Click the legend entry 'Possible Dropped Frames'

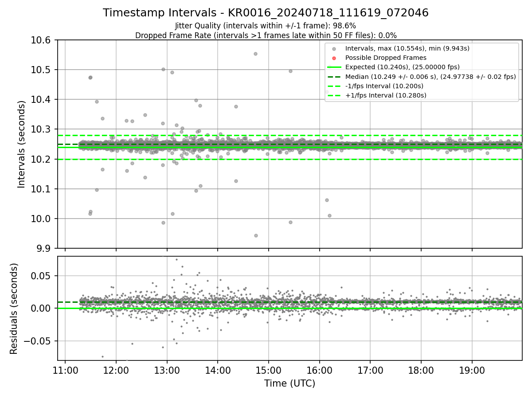point(386,58)
